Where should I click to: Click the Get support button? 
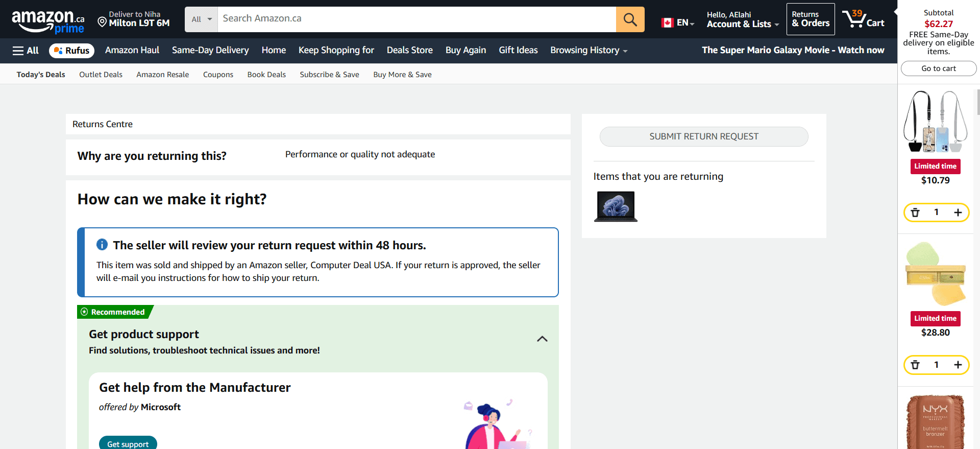coord(128,443)
